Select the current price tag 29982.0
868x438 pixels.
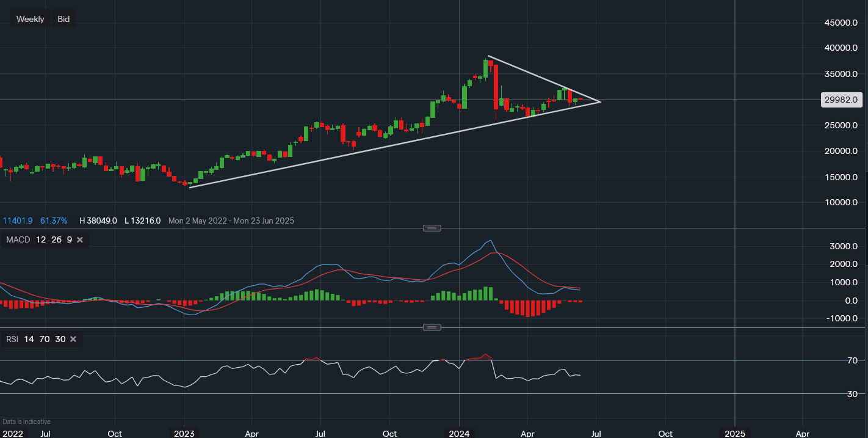(x=841, y=100)
